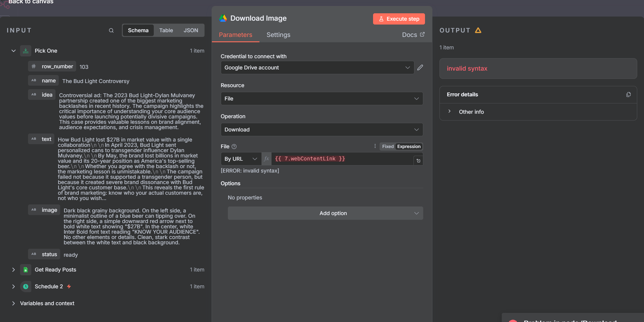Click the webContentLink expression input field
Screen dimensions: 644x322
pyautogui.click(x=342, y=159)
